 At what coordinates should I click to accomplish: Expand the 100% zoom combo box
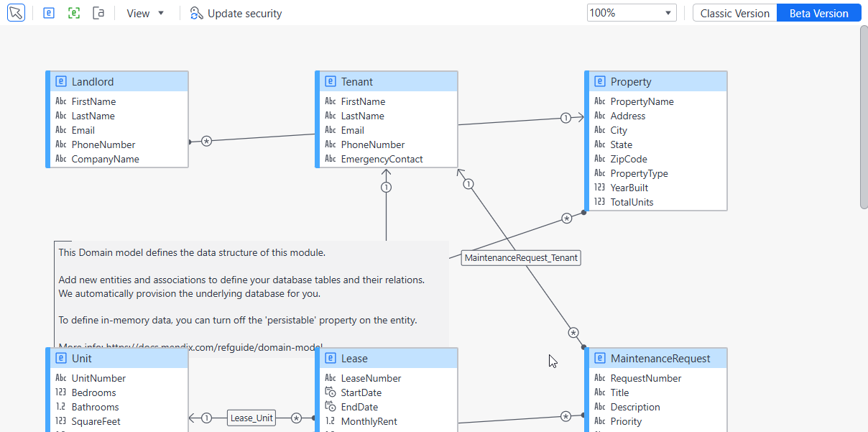(632, 13)
